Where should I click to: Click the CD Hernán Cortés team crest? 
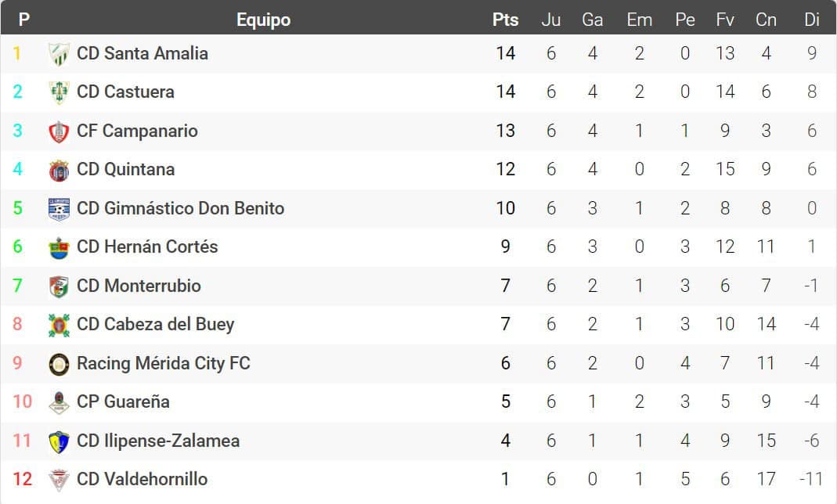point(59,247)
